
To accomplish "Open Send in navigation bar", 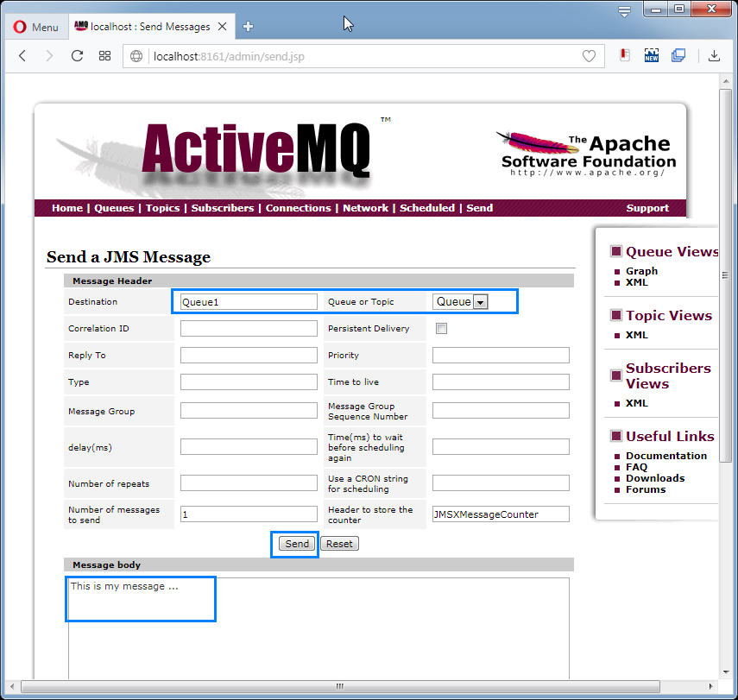I will click(480, 208).
